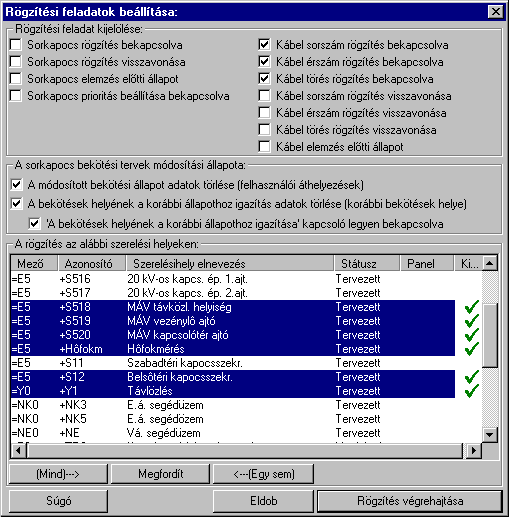Click <---(Egy sem) deselect button

(263, 474)
